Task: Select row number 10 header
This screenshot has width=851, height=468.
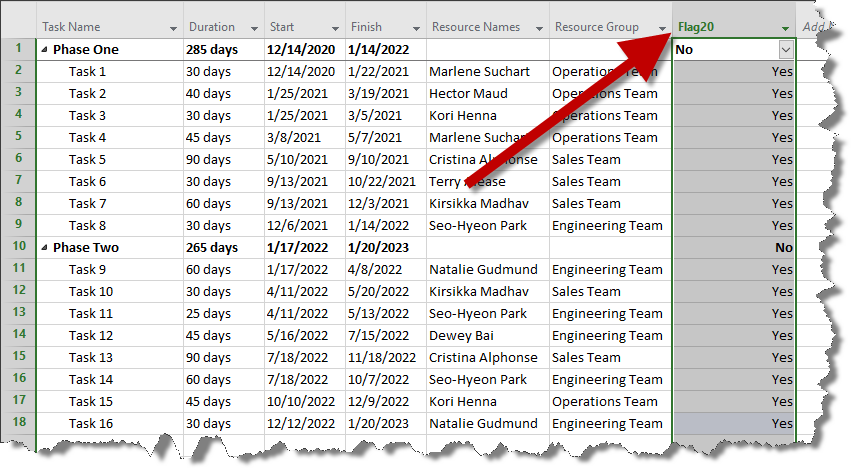Action: 18,247
